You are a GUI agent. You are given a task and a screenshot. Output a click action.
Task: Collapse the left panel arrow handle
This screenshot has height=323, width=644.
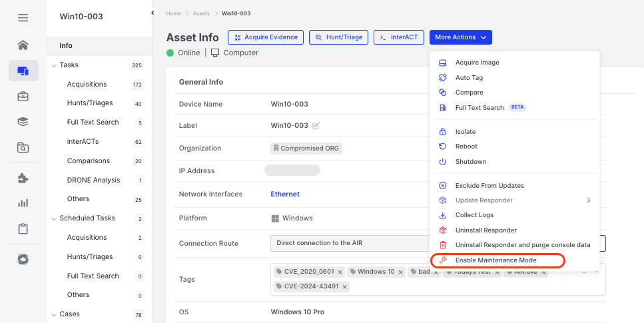pyautogui.click(x=153, y=13)
